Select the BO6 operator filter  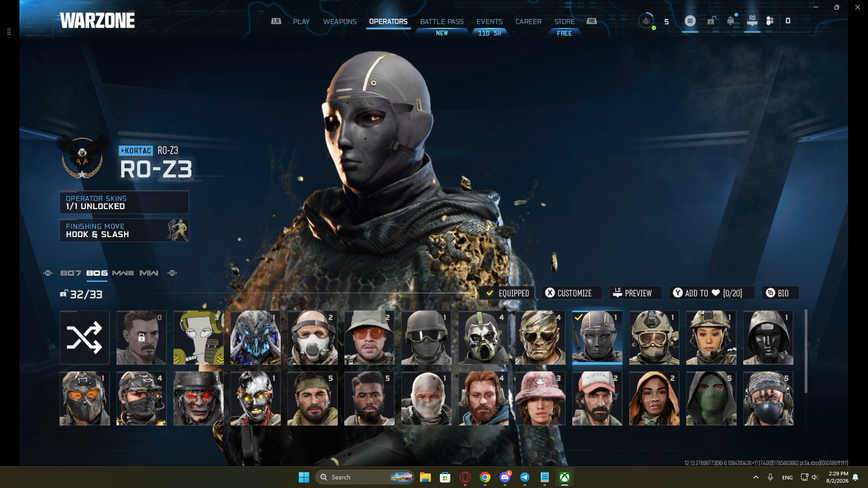click(97, 273)
